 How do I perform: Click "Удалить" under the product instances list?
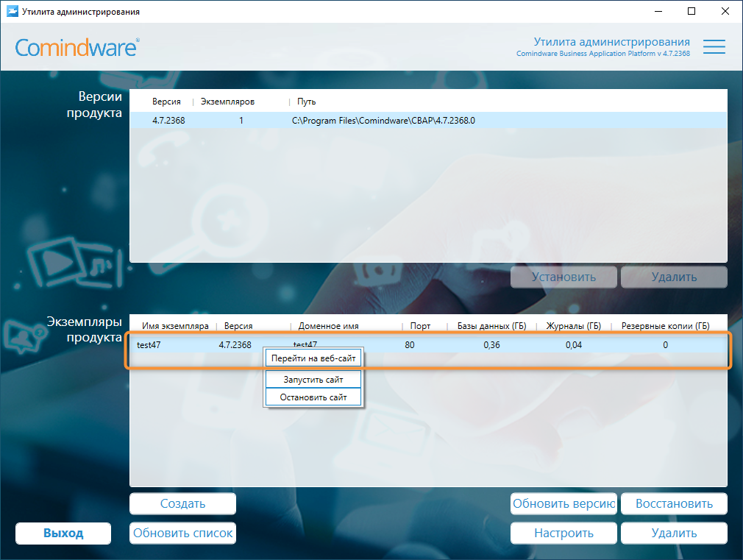tap(674, 533)
